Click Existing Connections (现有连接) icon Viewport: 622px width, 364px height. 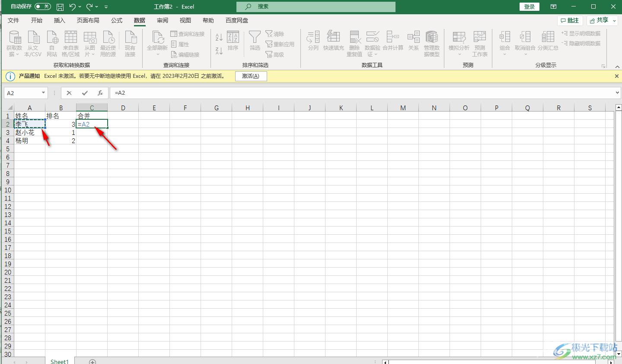[130, 44]
